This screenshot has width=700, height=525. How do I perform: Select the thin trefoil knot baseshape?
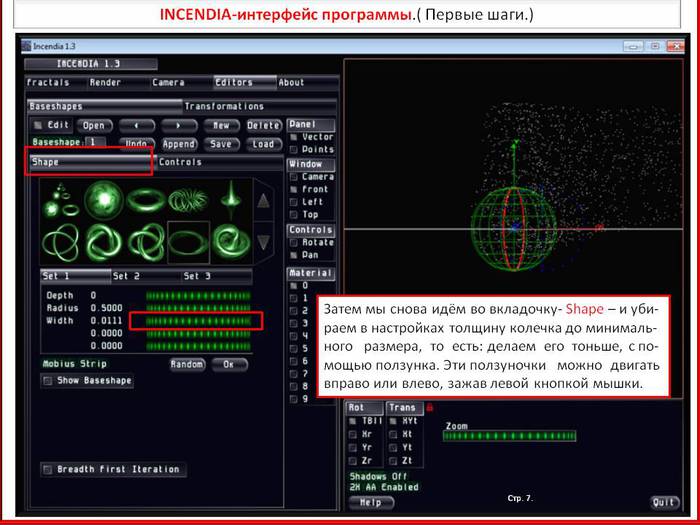pyautogui.click(x=61, y=243)
